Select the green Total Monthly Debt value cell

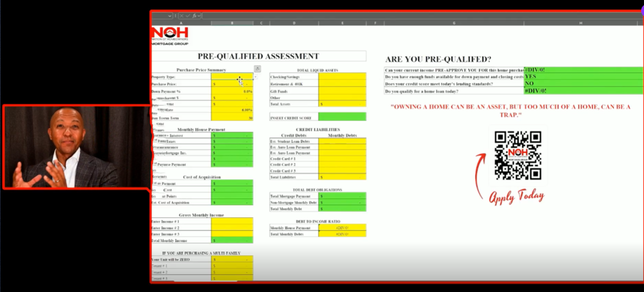tap(342, 209)
